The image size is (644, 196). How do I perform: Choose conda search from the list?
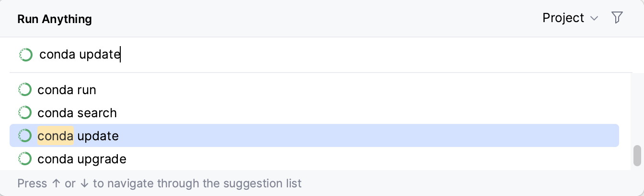tap(77, 113)
